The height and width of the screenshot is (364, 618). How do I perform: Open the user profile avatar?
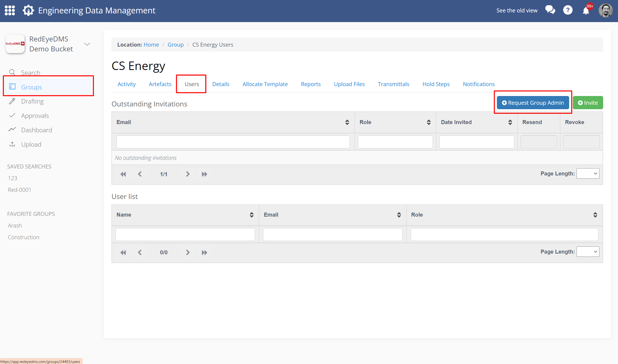606,10
